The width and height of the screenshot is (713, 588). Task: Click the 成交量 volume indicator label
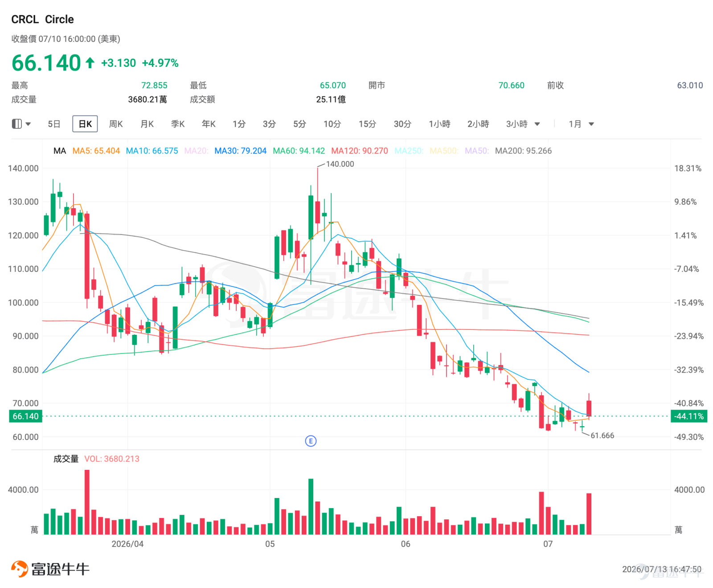click(x=66, y=459)
